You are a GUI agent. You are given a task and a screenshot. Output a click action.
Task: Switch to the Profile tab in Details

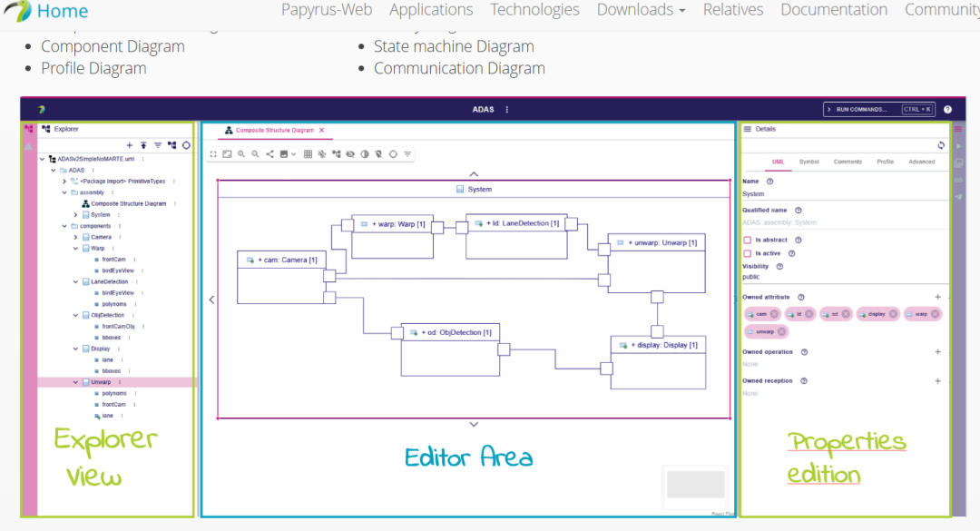pos(885,162)
